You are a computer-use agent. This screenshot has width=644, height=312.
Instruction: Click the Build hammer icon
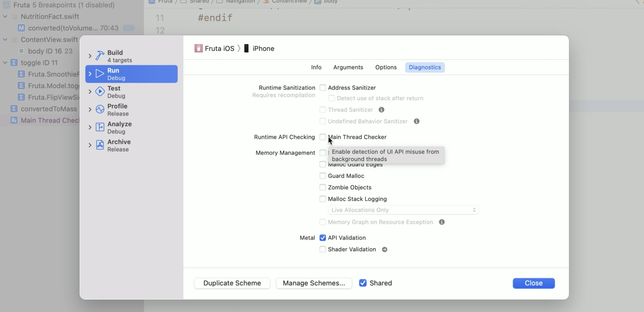pyautogui.click(x=100, y=56)
